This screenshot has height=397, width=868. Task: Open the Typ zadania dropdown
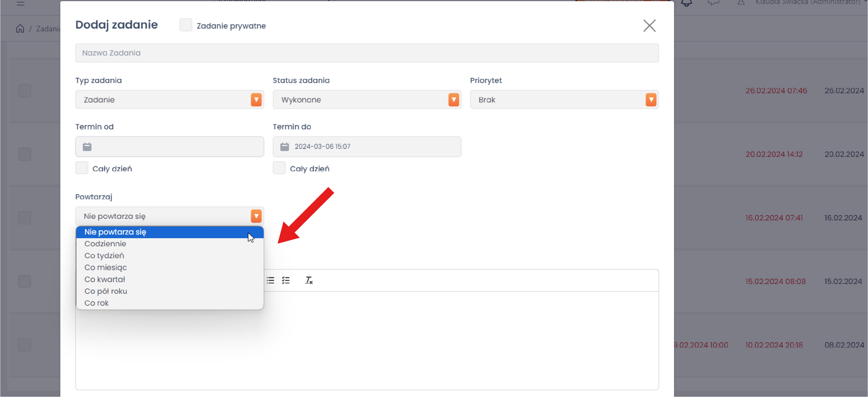point(169,100)
